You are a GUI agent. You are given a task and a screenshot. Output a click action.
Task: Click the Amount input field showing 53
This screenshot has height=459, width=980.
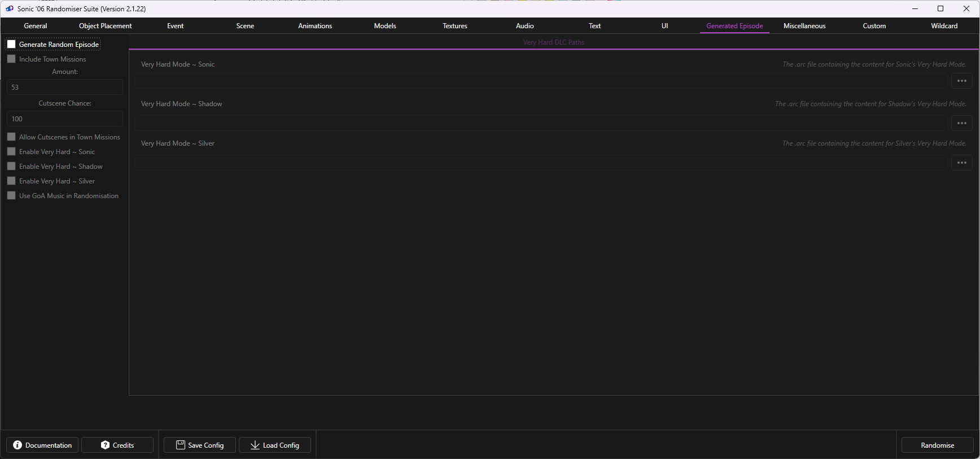coord(65,87)
